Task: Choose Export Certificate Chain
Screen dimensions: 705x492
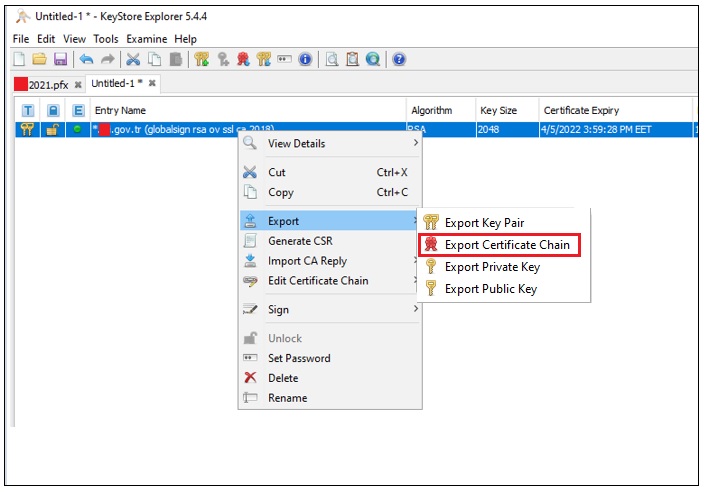Action: click(x=506, y=245)
